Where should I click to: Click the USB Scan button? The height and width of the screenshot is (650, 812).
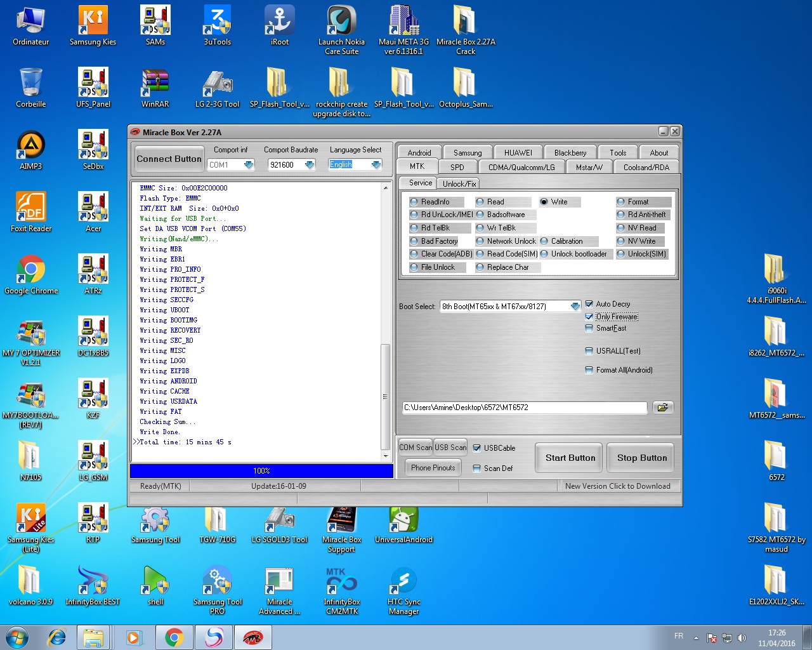tap(450, 448)
